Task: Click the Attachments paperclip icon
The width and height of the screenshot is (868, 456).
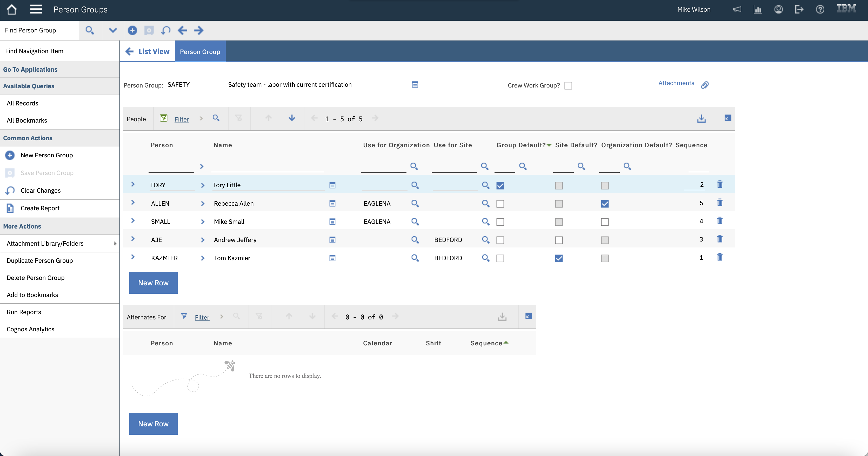Action: pyautogui.click(x=705, y=85)
